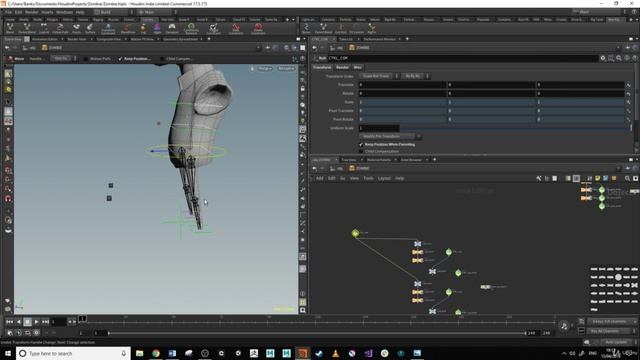Screen dimensions: 640x360
Task: Open VLC from the taskbar
Action: (x=335, y=353)
